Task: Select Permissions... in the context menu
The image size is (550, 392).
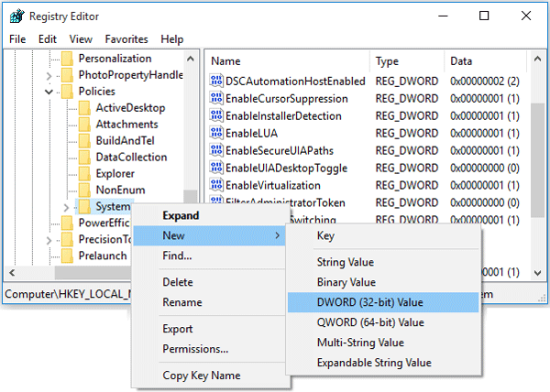Action: coord(195,349)
